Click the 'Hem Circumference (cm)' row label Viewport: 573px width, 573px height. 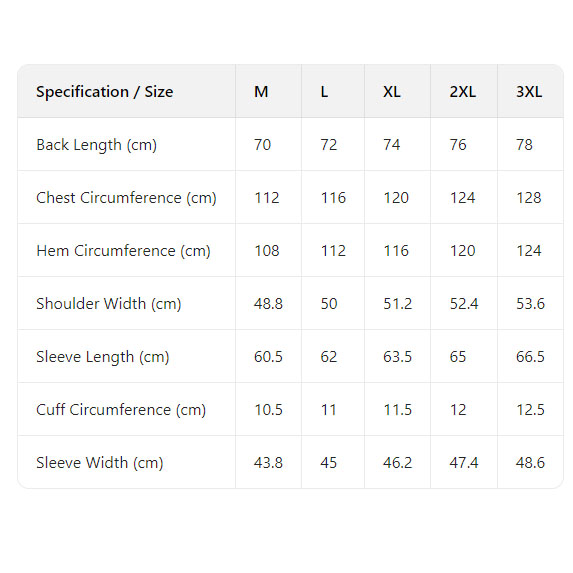124,251
